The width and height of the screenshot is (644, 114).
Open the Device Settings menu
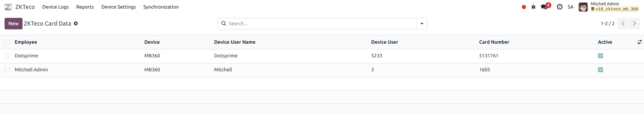click(x=119, y=7)
